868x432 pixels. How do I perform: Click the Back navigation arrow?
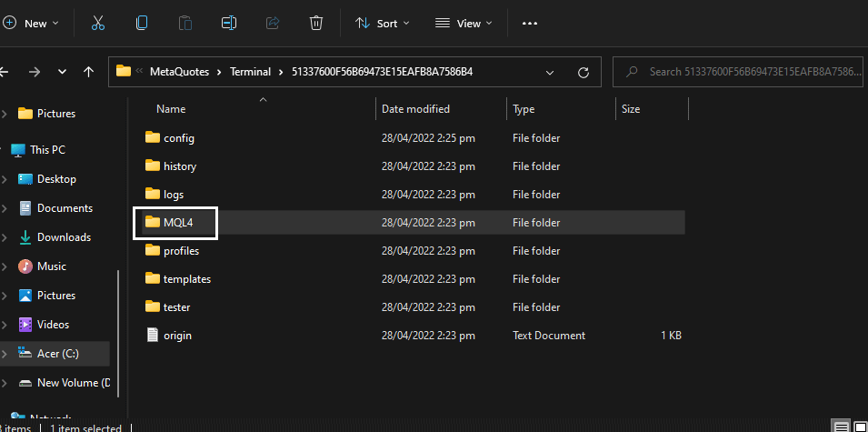point(4,72)
